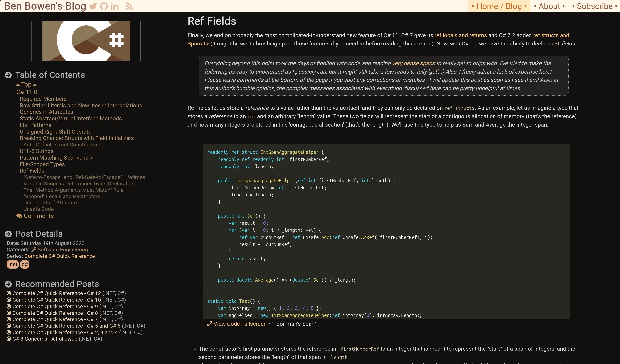Image resolution: width=620 pixels, height=364 pixels.
Task: Open the 'very dense specs' link
Action: pos(414,63)
